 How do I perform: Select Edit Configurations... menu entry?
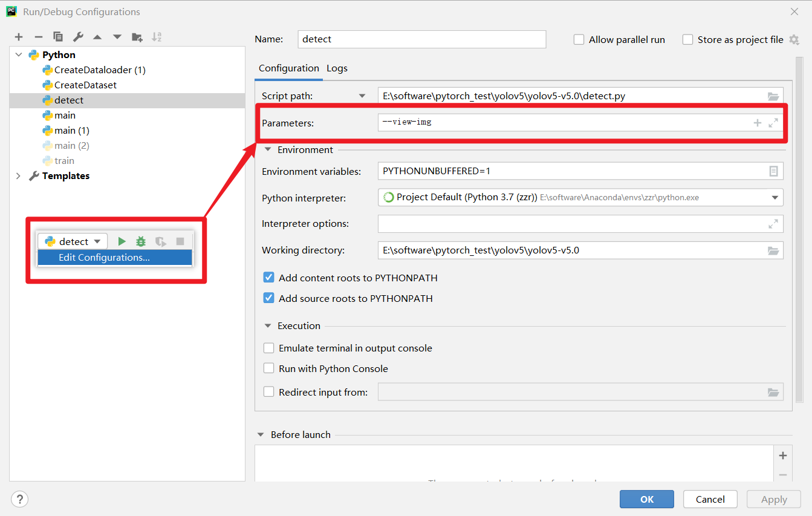pyautogui.click(x=115, y=257)
